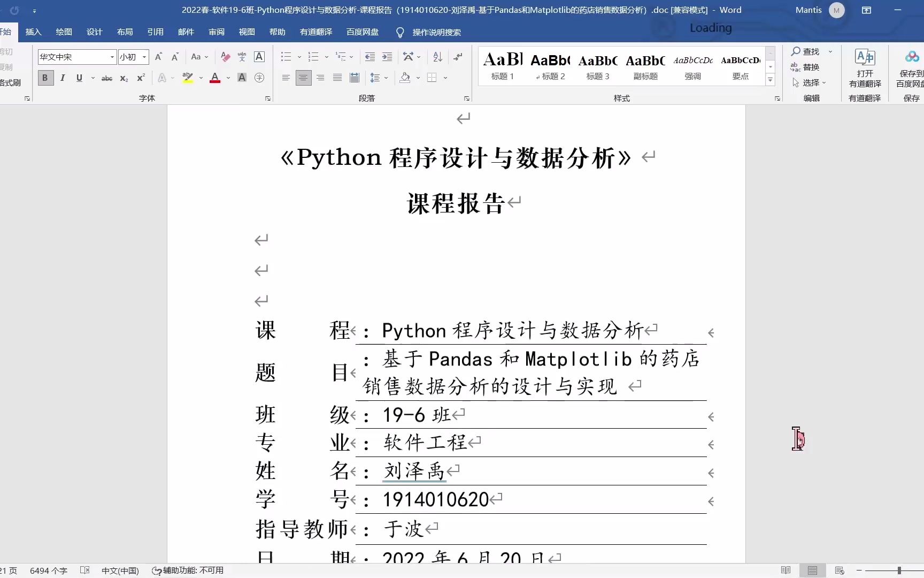Open phonetic guide tool
This screenshot has width=924, height=578.
pyautogui.click(x=242, y=57)
